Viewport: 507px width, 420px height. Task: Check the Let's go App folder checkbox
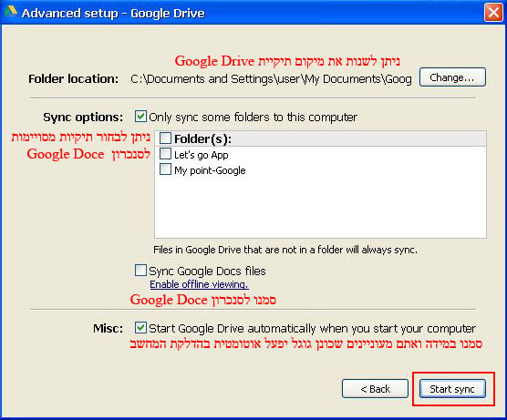pyautogui.click(x=165, y=154)
